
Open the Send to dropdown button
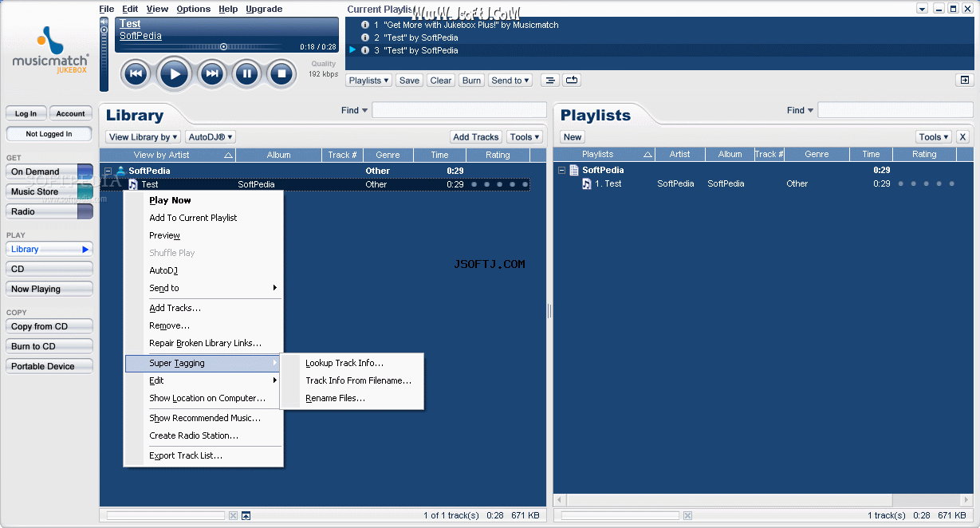pyautogui.click(x=510, y=80)
